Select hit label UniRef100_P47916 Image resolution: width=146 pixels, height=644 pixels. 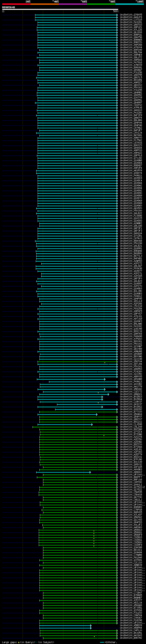tap(131, 63)
